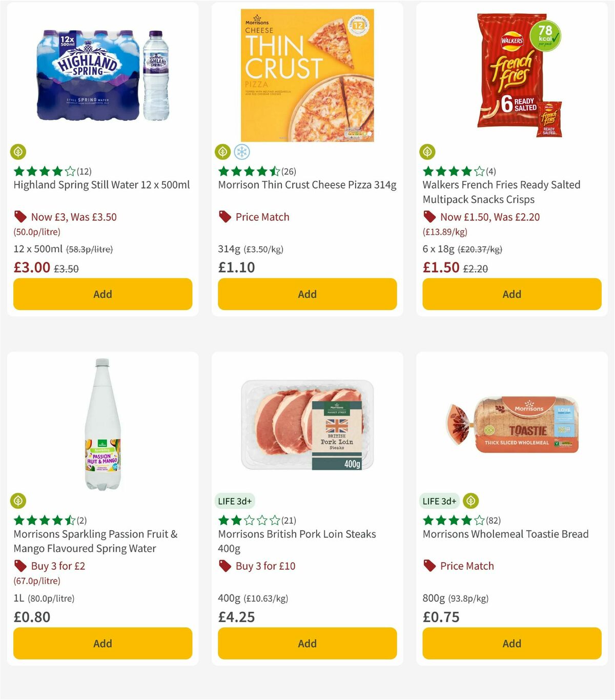The height and width of the screenshot is (700, 615).
Task: Click the price tag icon next to Price Match on pizza
Action: pos(224,217)
